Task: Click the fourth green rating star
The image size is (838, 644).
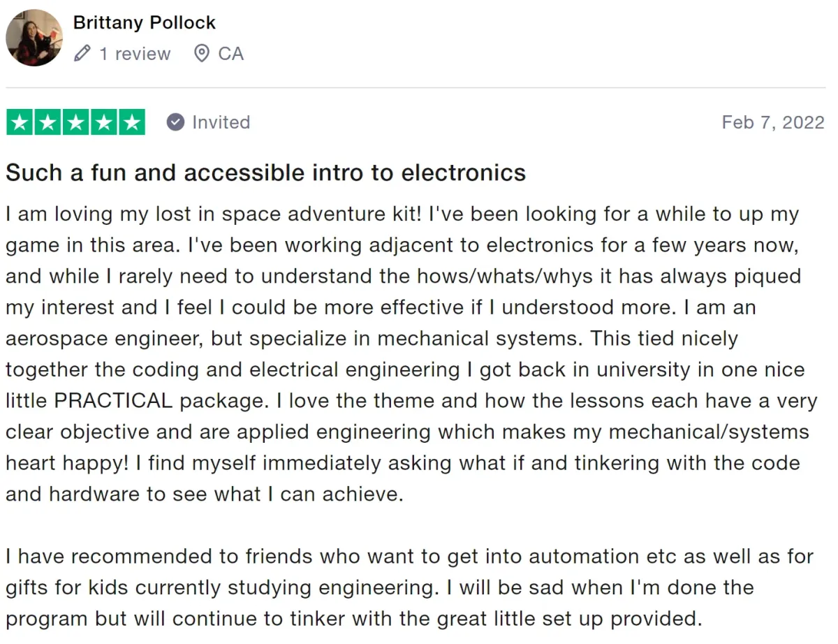Action: [103, 123]
